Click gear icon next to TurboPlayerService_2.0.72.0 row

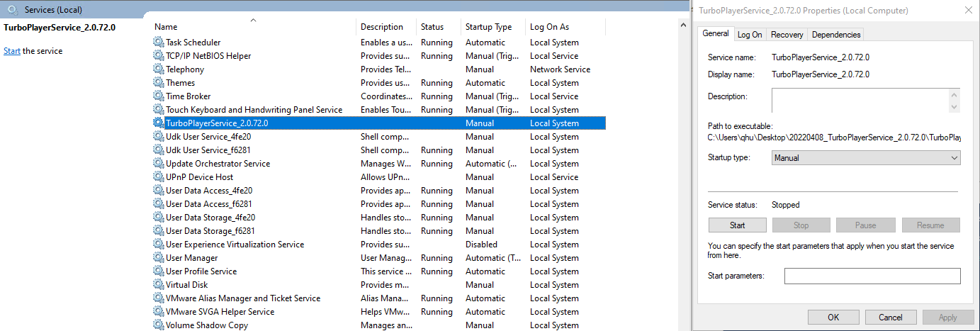tap(158, 123)
